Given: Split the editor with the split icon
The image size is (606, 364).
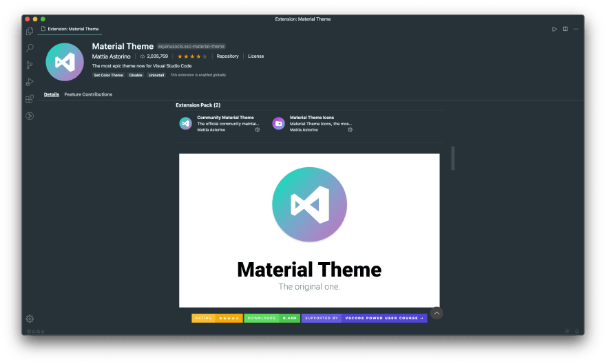Looking at the screenshot, I should [565, 29].
